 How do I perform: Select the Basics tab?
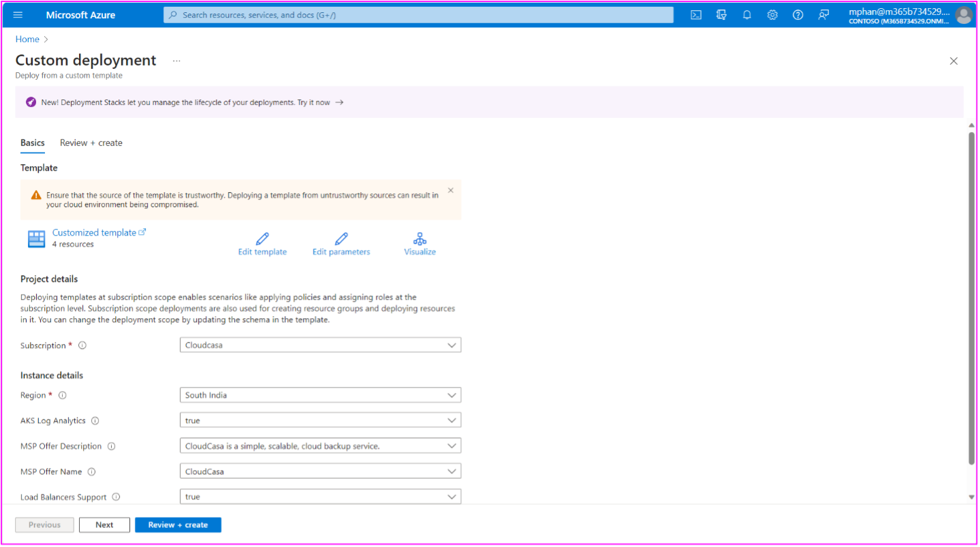[x=32, y=143]
